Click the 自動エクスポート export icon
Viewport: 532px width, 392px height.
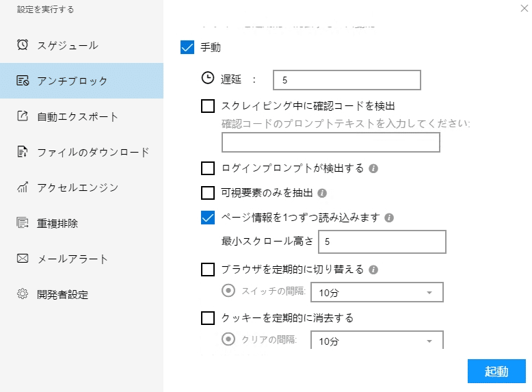(23, 116)
